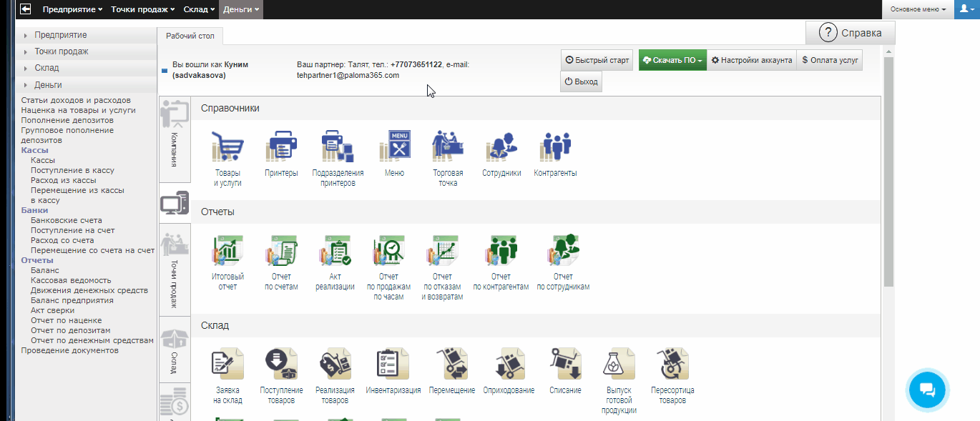Open the Кассовая ведомость link
This screenshot has width=980, height=421.
(x=71, y=281)
